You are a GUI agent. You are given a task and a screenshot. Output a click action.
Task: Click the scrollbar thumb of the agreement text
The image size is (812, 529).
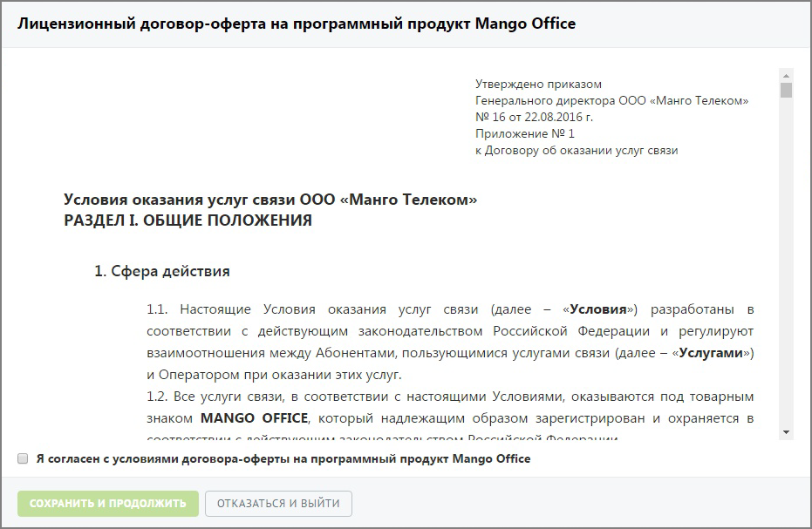pos(786,90)
